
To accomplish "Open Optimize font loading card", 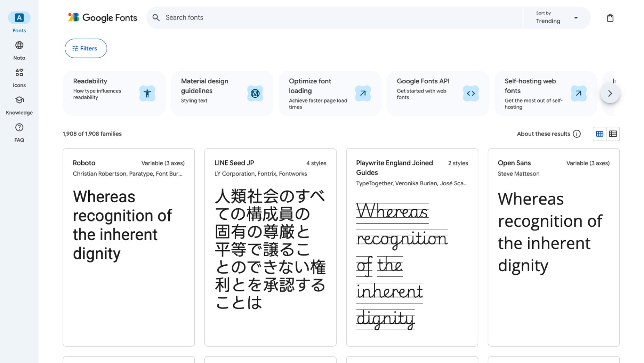I will tap(330, 93).
